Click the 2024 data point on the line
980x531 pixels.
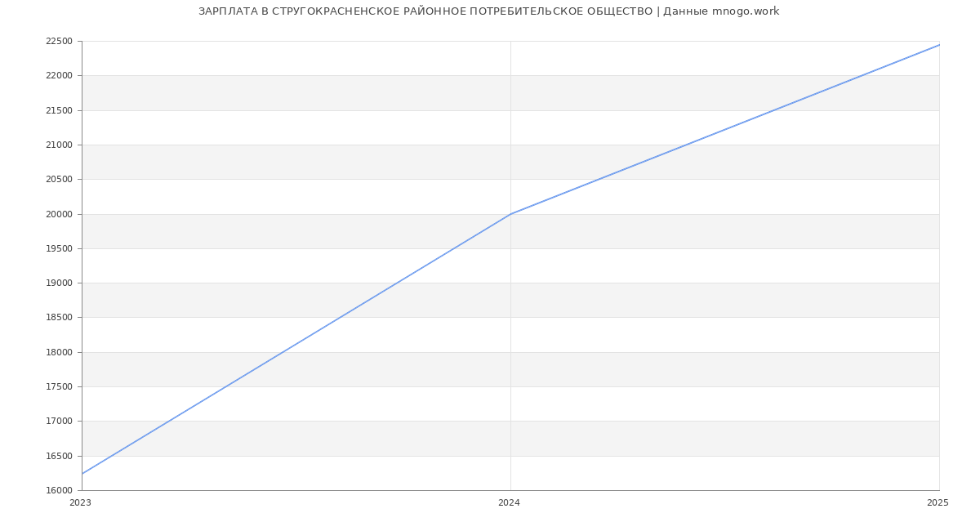[510, 214]
